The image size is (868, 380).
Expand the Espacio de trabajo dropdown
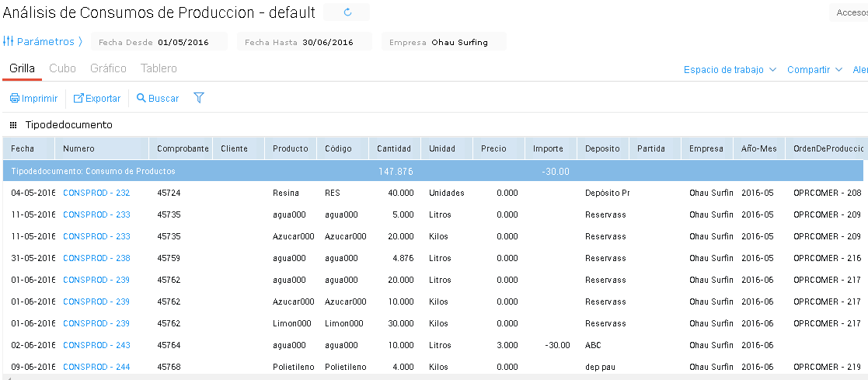click(730, 70)
